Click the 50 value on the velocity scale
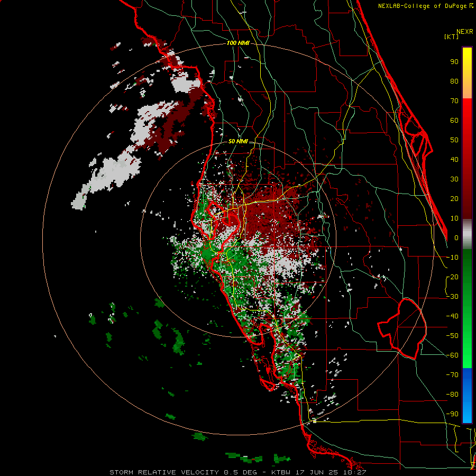Screen dimensions: 476x476 click(x=454, y=140)
